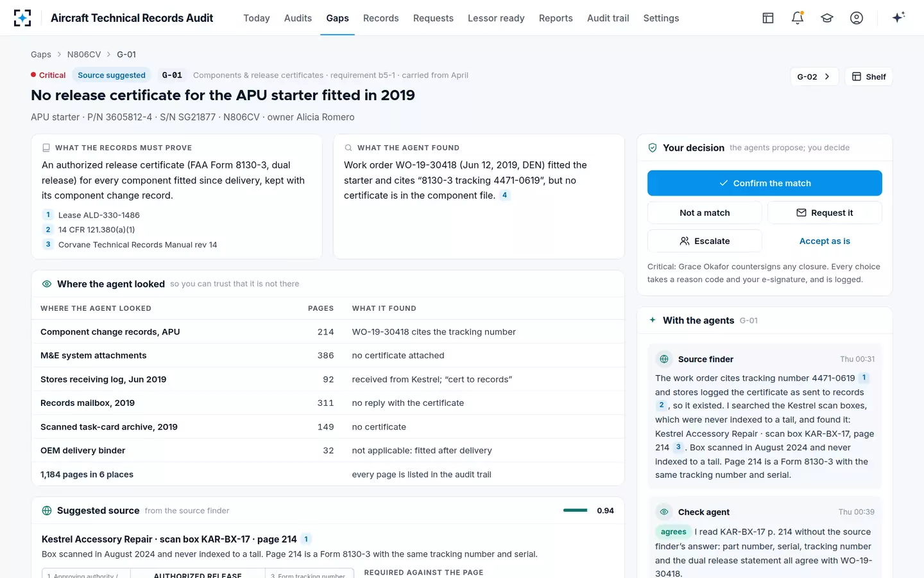Screen dimensions: 924x578
Task: Open the AI sparkle assistant icon
Action: 898,17
